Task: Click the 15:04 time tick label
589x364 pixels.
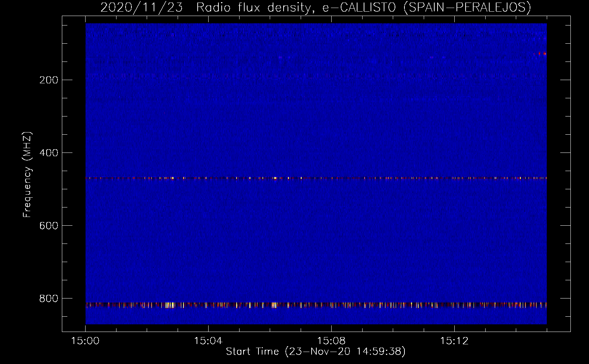Action: point(208,341)
